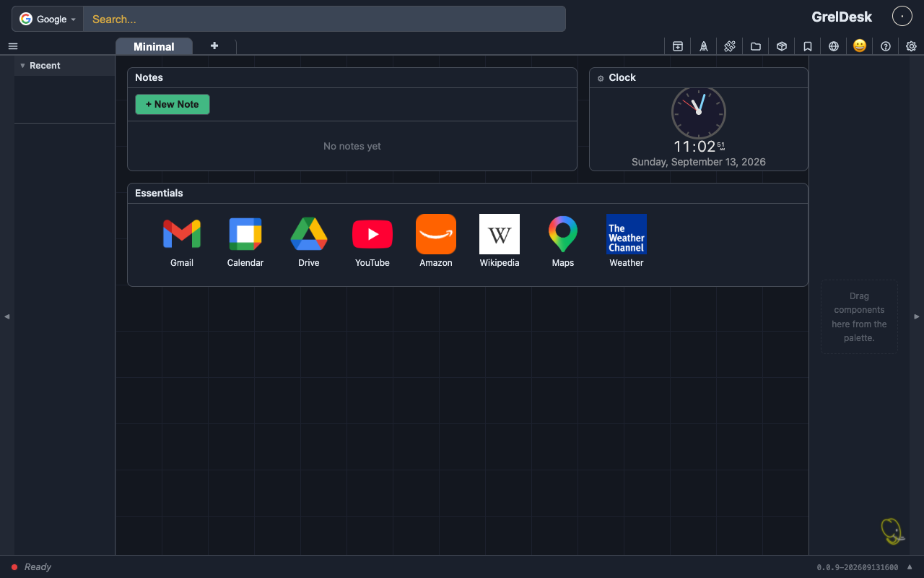This screenshot has height=578, width=924.
Task: Click the "No notes yet" text
Action: click(x=352, y=146)
